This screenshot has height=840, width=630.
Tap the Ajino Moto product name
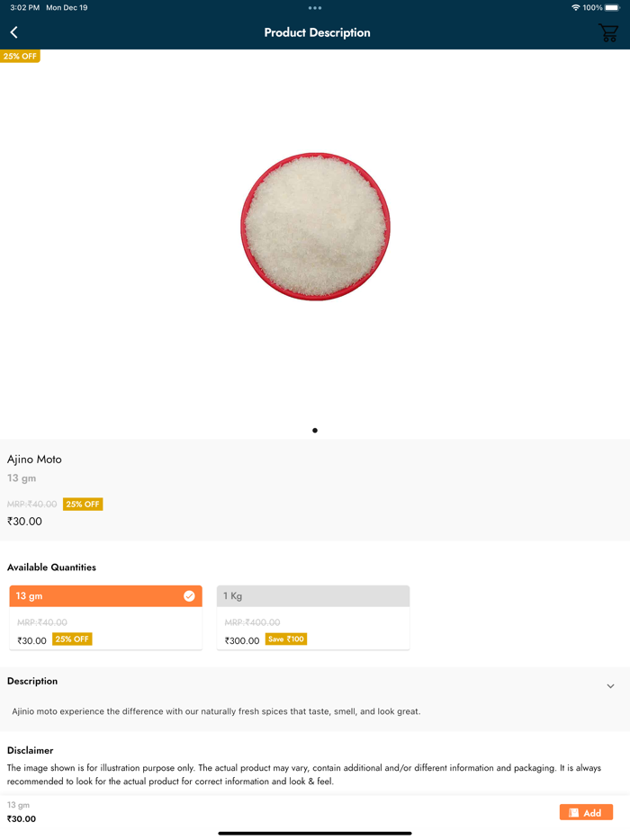click(34, 459)
